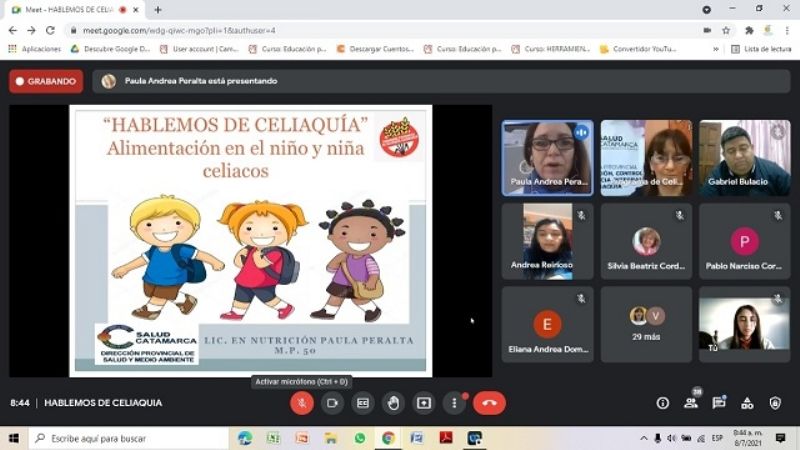Turn on closed captions
800x450 pixels.
[x=363, y=403]
